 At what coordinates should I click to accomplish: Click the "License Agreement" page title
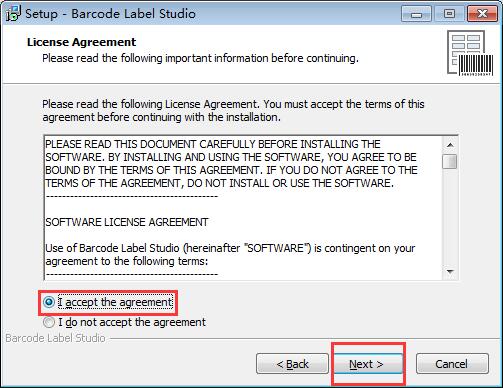click(x=81, y=42)
